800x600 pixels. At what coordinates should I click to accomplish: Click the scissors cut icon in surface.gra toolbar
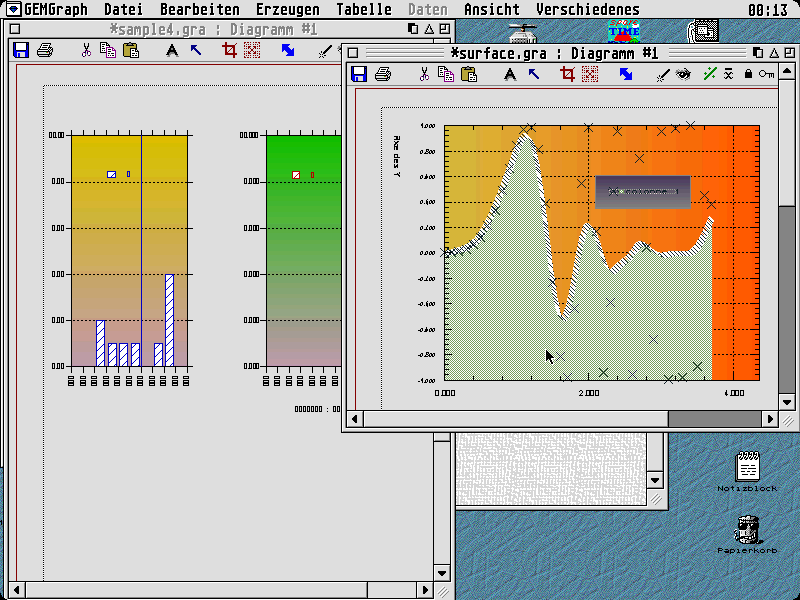pyautogui.click(x=424, y=74)
